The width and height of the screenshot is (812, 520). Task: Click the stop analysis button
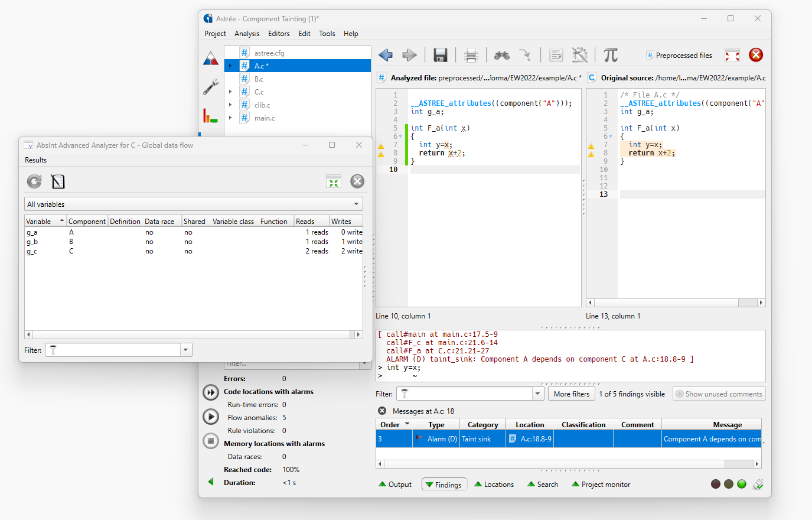point(211,441)
